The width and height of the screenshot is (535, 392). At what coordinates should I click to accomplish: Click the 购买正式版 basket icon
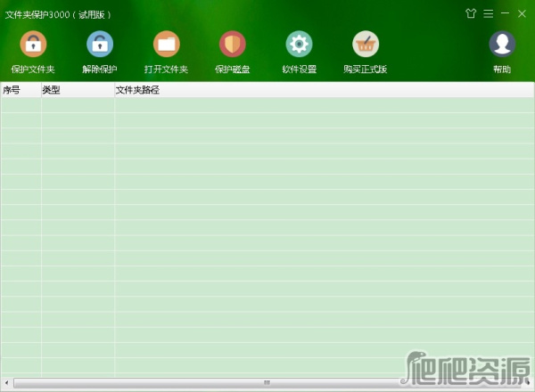[366, 44]
